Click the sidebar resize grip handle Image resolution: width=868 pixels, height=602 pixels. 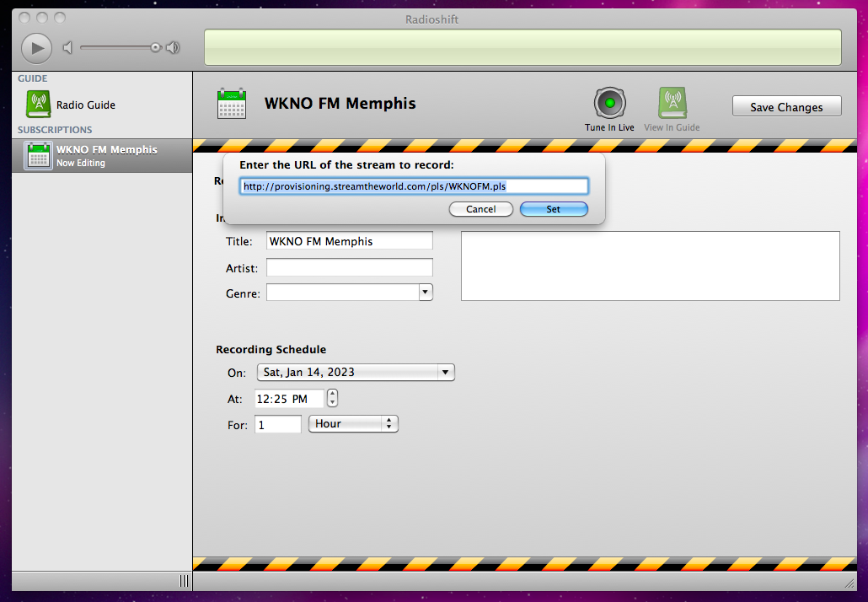pos(184,580)
